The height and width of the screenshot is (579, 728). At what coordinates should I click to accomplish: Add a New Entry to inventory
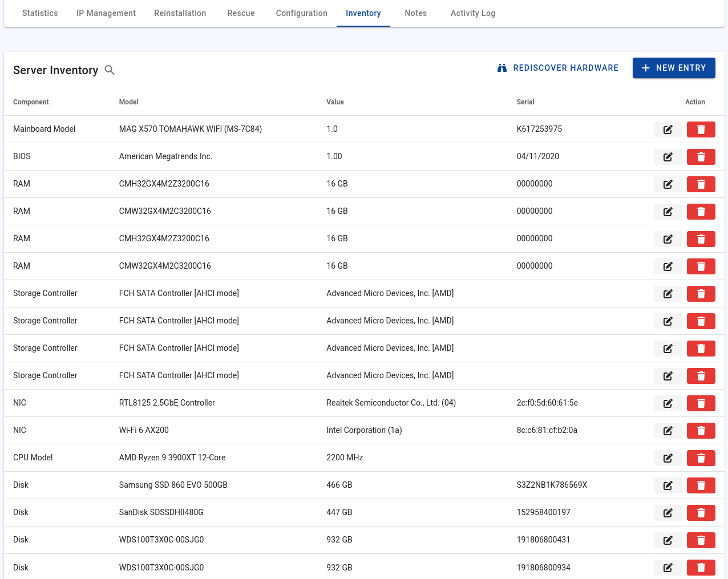coord(674,68)
